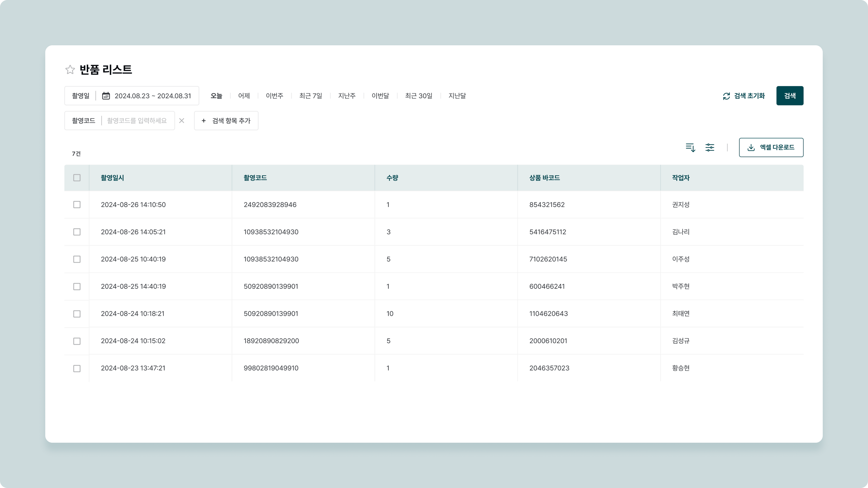Viewport: 868px width, 488px height.
Task: Remove the 촬영코드 search field with X
Action: (x=182, y=121)
